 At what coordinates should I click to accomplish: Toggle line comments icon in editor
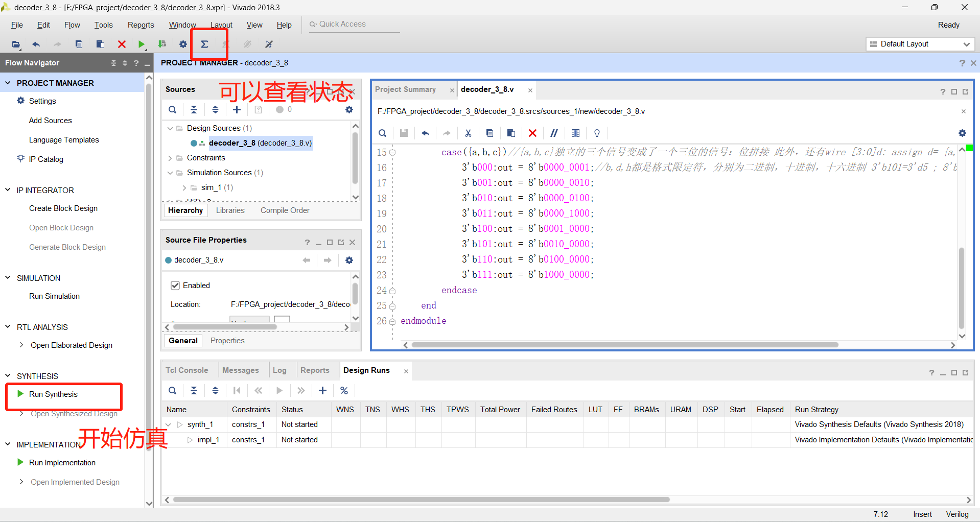(x=554, y=133)
